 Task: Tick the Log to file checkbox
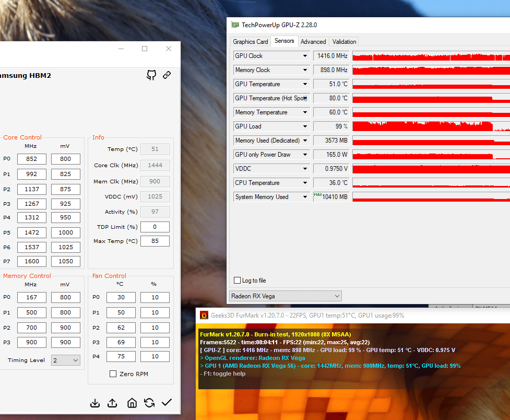pos(237,281)
